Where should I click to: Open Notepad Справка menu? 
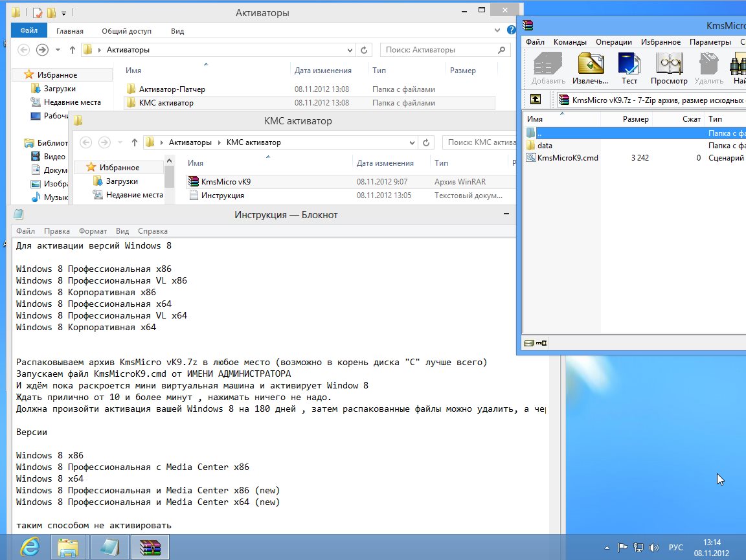point(153,230)
